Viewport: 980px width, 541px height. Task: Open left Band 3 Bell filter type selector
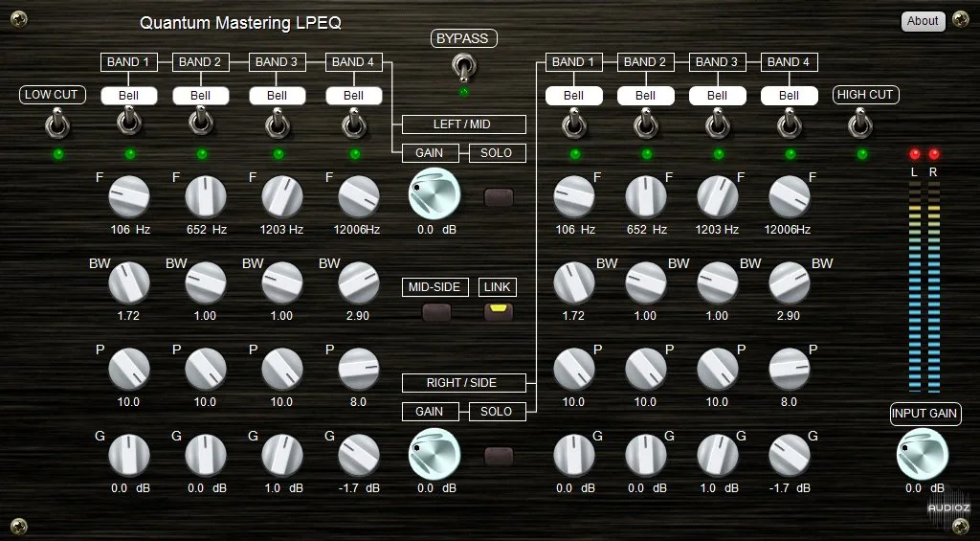pos(278,96)
